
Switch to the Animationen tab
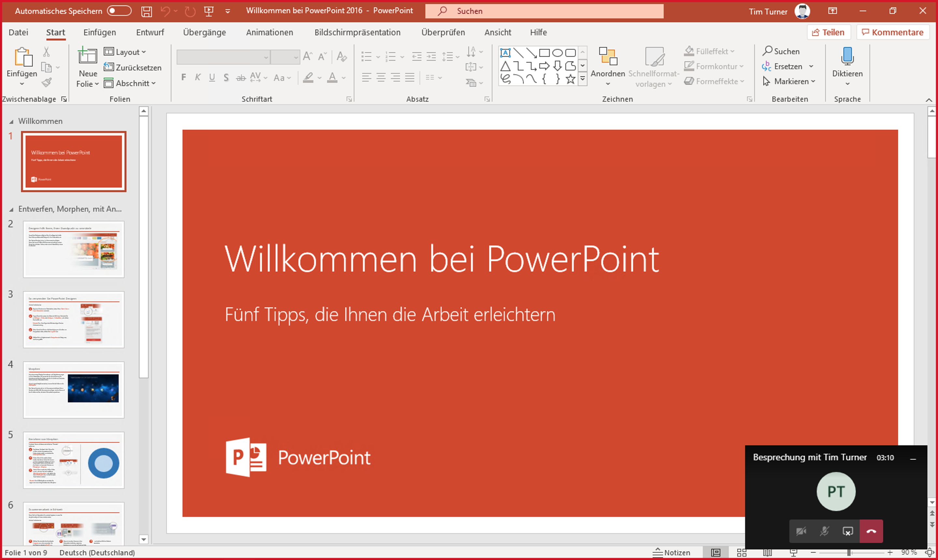[269, 33]
